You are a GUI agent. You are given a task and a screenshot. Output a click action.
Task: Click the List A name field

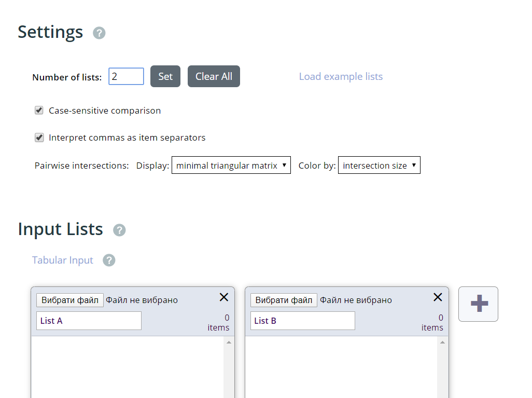click(x=89, y=321)
